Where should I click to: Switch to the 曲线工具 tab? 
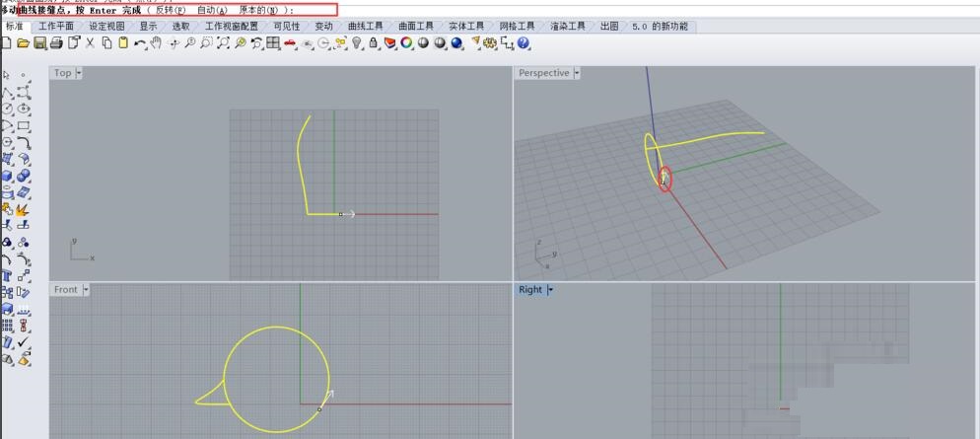tap(365, 26)
